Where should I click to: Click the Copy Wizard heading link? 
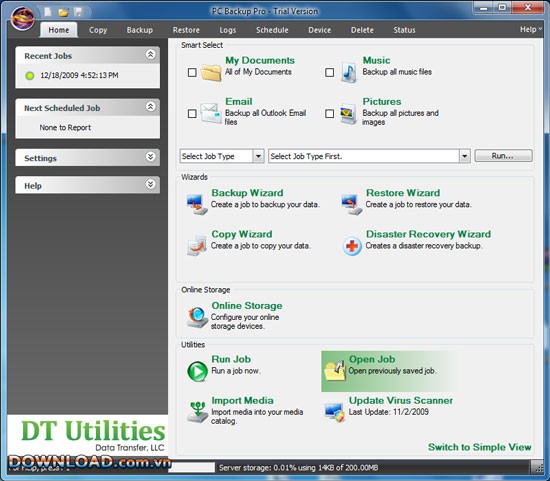[242, 234]
